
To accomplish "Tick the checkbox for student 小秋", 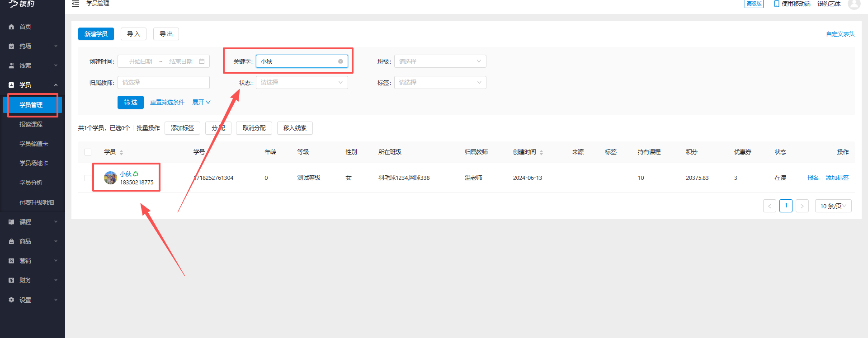I will point(88,178).
